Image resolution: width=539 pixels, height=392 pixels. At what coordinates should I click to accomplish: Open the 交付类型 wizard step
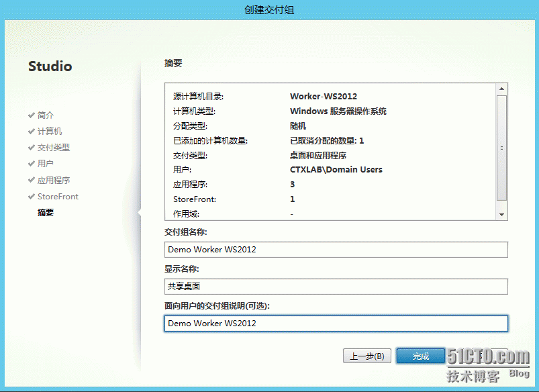(x=54, y=147)
